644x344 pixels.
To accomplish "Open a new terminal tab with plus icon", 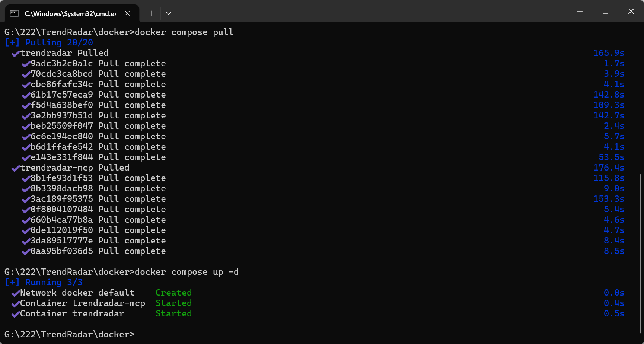I will click(152, 13).
